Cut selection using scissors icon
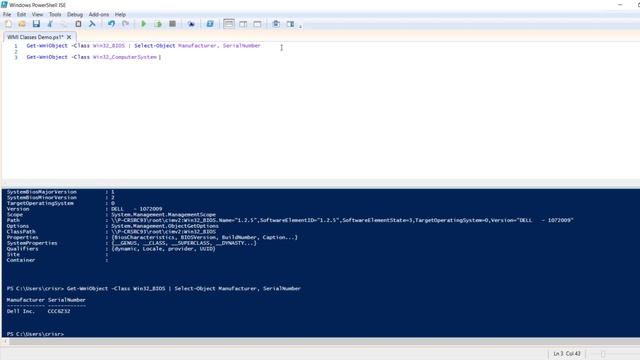 coord(50,24)
